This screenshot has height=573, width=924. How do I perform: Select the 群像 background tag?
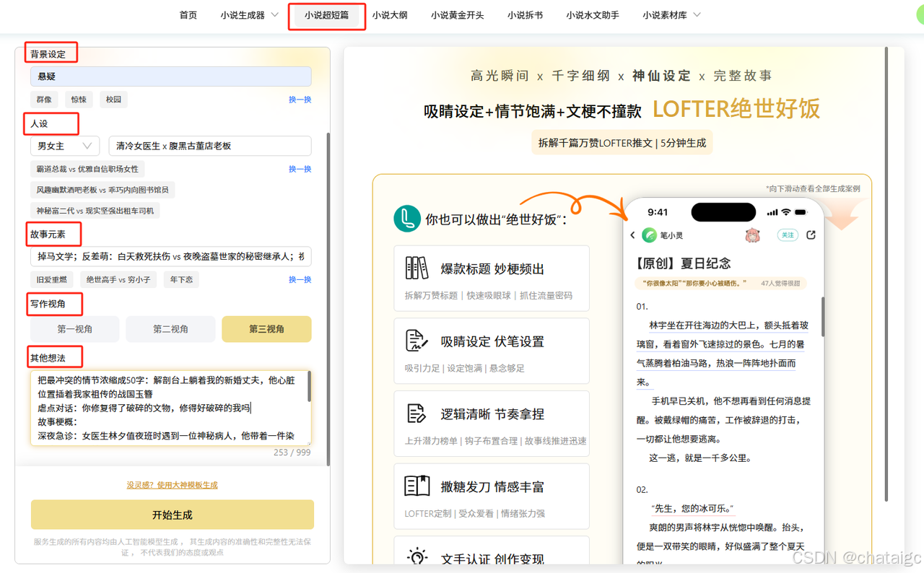[x=44, y=100]
